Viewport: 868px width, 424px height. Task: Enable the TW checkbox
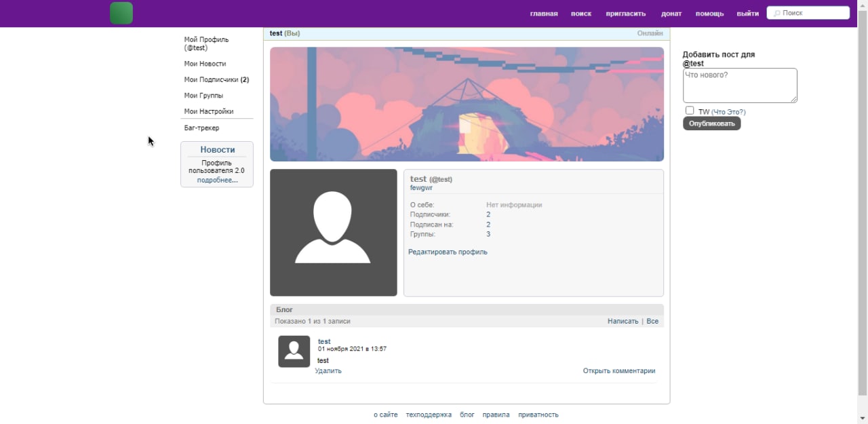[x=690, y=111]
